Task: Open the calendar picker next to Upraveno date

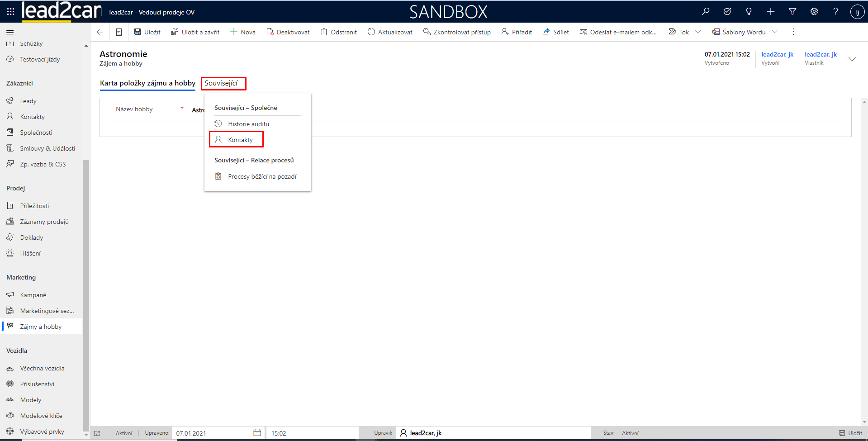Action: coord(257,433)
